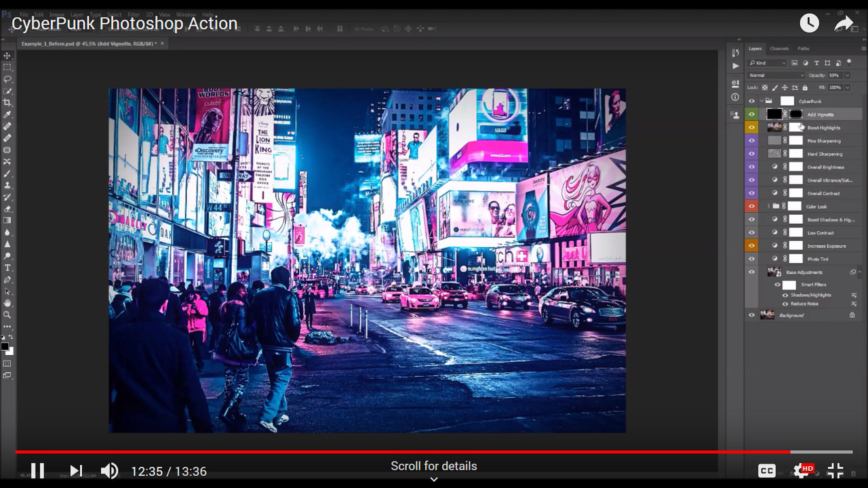Open the Help menu
Screen dimensions: 868x488
208,14
